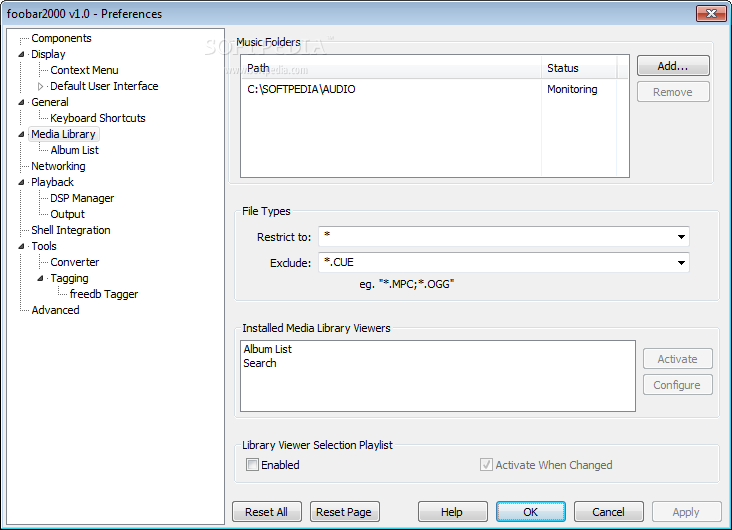Image resolution: width=732 pixels, height=530 pixels.
Task: Select Media Library tree item
Action: point(63,134)
